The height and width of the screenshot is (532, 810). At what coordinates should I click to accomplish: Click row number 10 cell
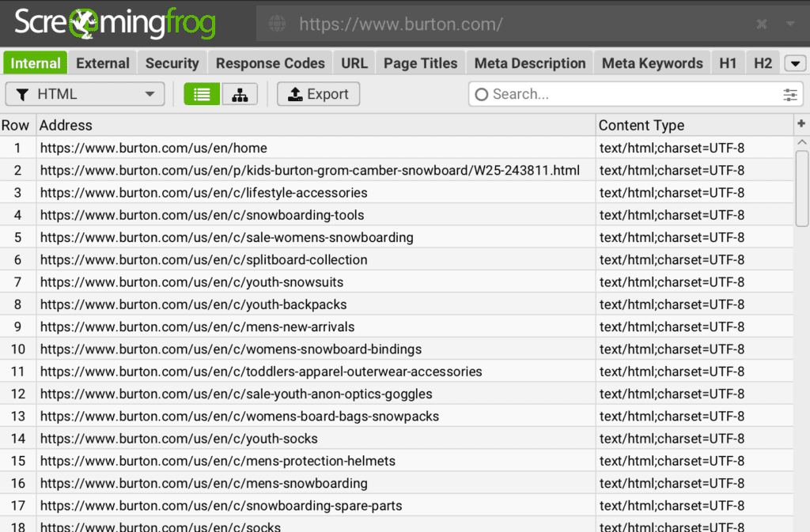17,349
